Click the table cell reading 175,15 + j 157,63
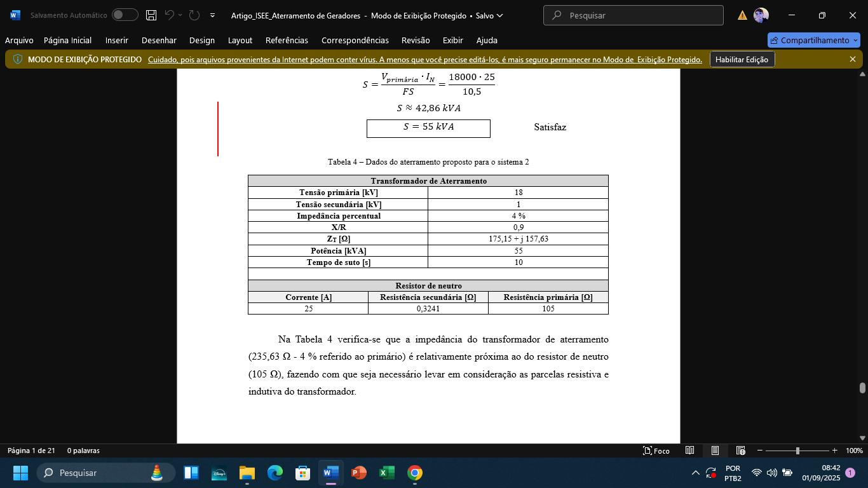This screenshot has width=868, height=488. click(x=518, y=239)
